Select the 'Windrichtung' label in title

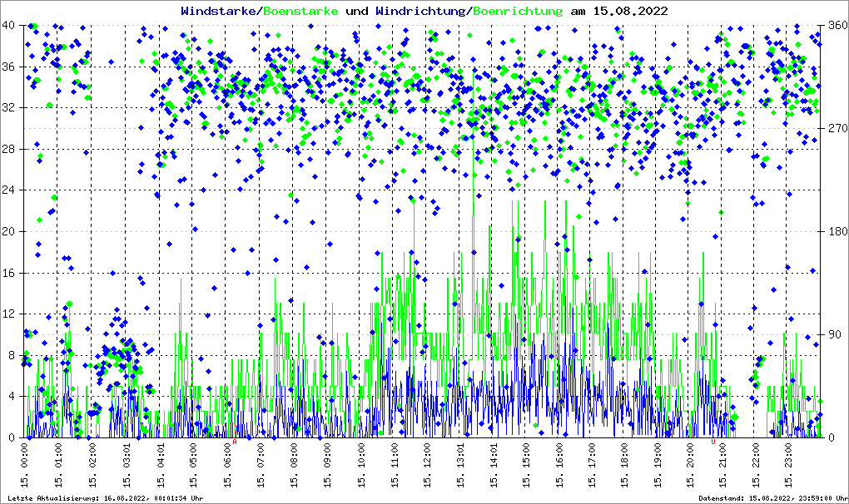point(421,11)
